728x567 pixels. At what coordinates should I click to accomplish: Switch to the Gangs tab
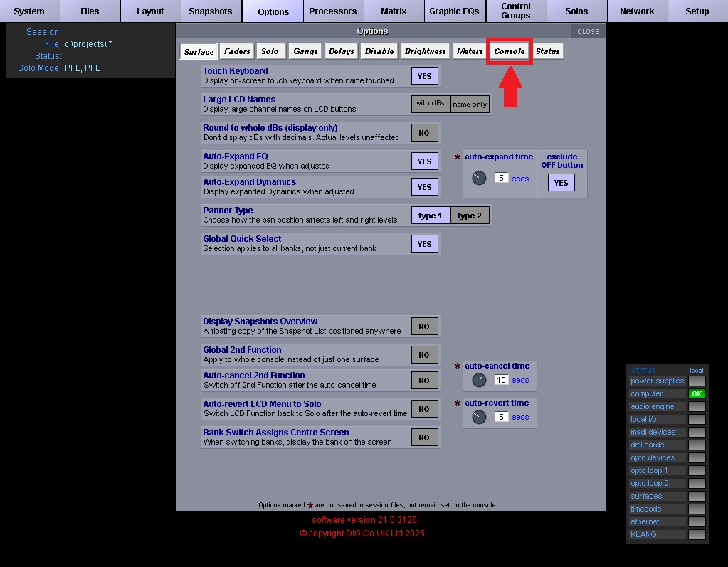click(x=305, y=51)
